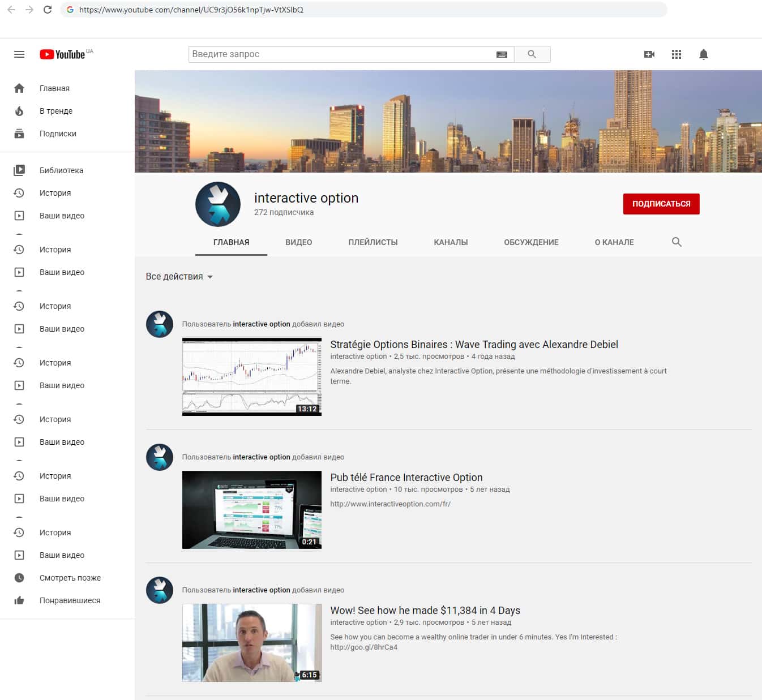Click the browser address bar URL
Screen dimensions: 762x700
[x=191, y=10]
